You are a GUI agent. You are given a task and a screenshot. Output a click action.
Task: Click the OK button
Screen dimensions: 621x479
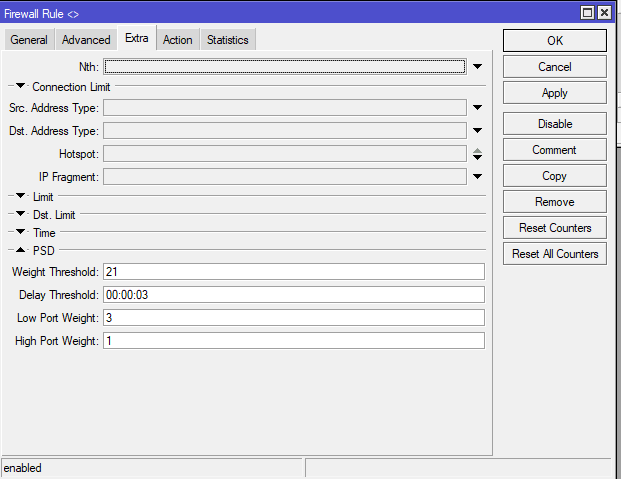click(x=554, y=41)
